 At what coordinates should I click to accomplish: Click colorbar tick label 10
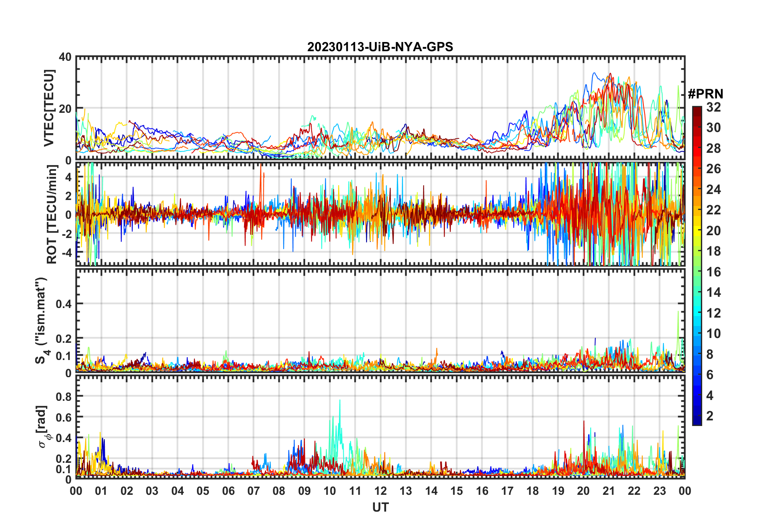point(713,334)
